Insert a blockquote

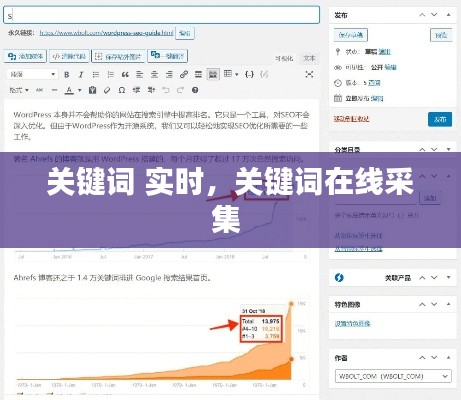(x=125, y=74)
